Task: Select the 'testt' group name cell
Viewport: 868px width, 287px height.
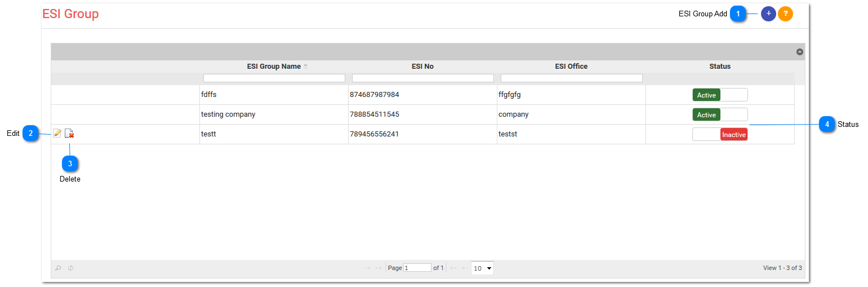Action: [x=274, y=134]
